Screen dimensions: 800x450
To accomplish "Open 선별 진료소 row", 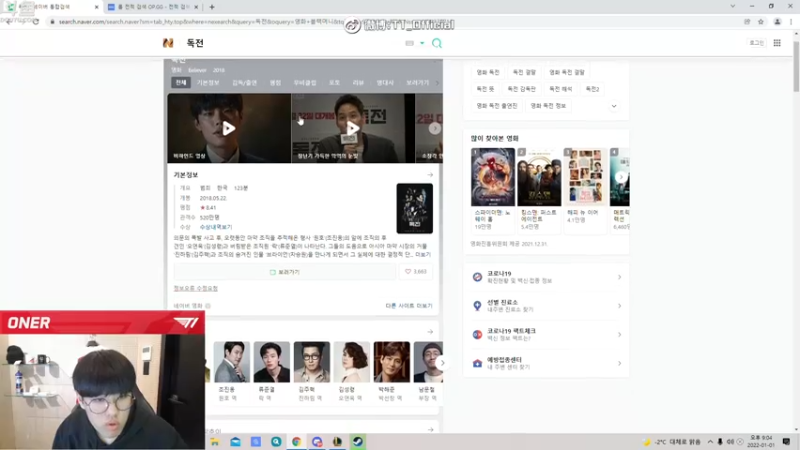I will (546, 306).
